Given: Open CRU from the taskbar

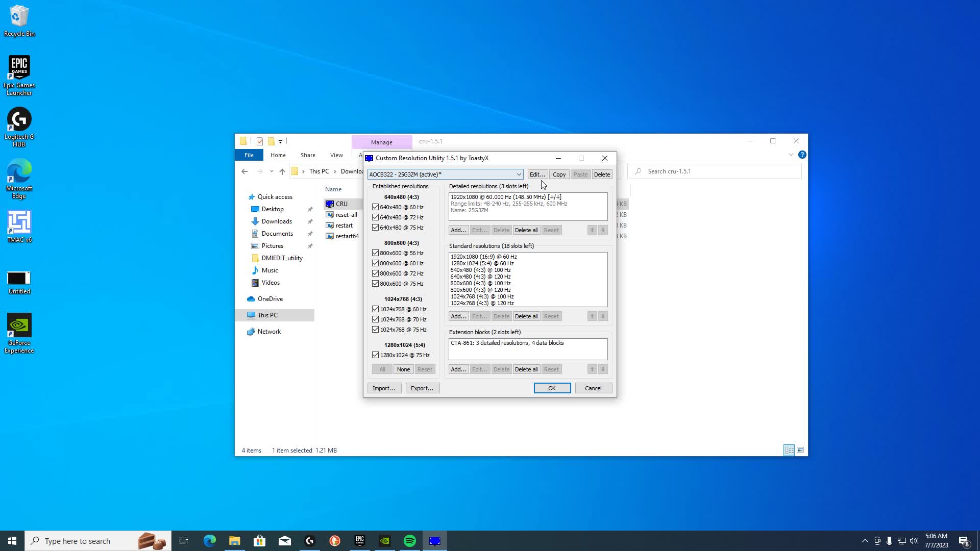Looking at the screenshot, I should pos(434,540).
